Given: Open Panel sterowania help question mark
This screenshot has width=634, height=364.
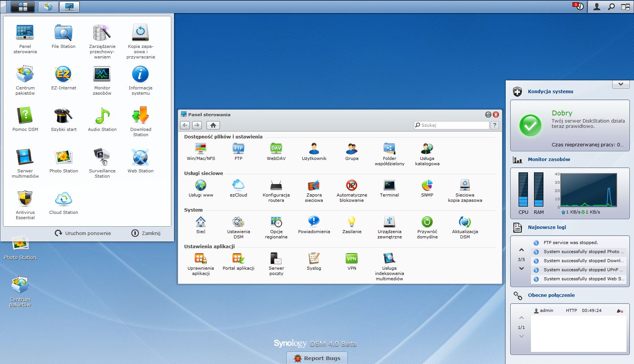Looking at the screenshot, I should [495, 125].
